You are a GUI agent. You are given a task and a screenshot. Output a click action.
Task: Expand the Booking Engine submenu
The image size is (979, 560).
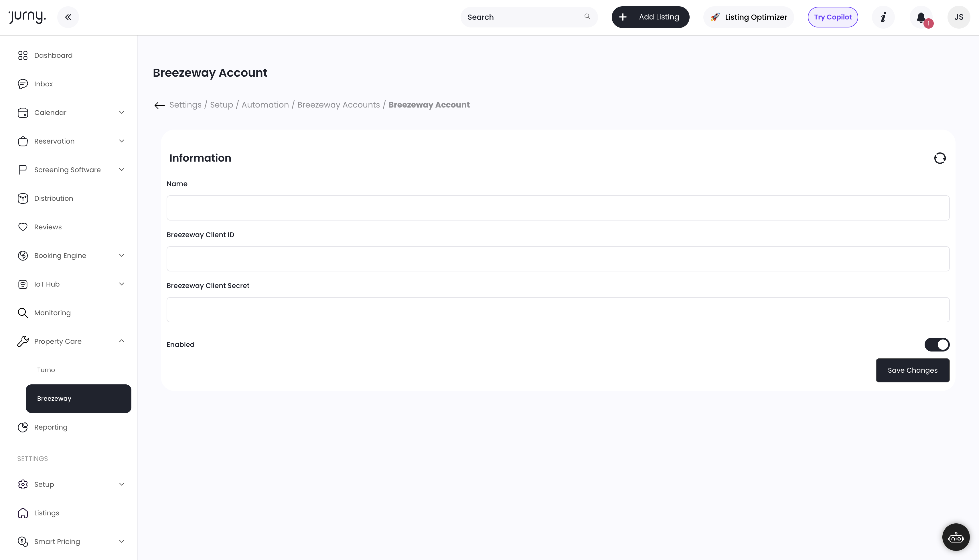122,256
